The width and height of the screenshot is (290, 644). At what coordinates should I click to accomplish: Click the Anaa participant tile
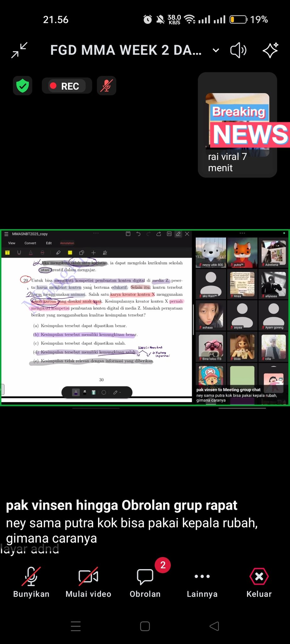tap(242, 284)
